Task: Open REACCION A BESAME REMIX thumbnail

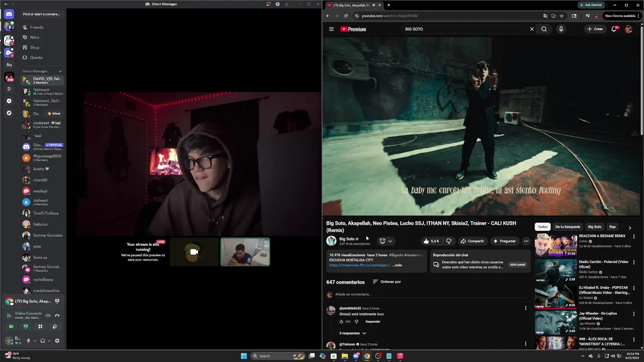Action: click(x=555, y=245)
